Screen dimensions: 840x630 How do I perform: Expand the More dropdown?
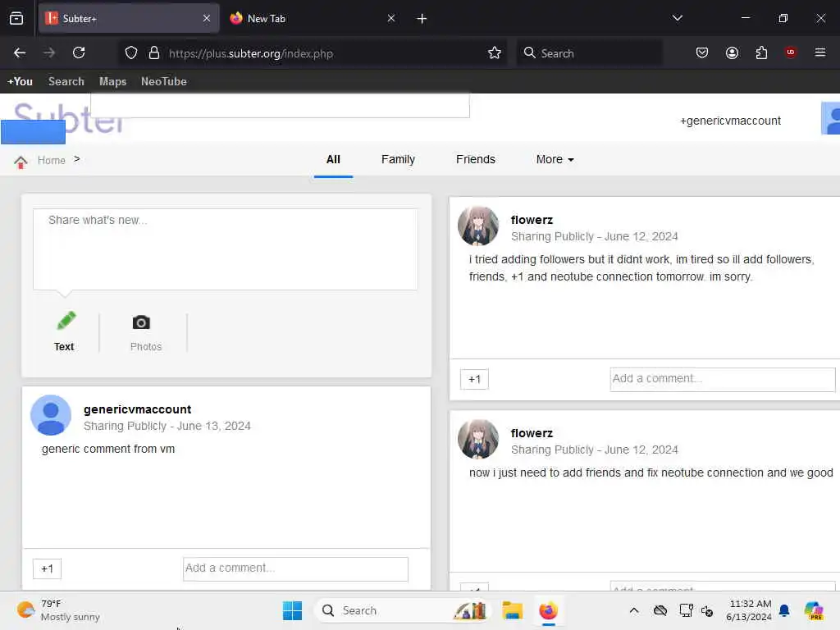tap(555, 159)
